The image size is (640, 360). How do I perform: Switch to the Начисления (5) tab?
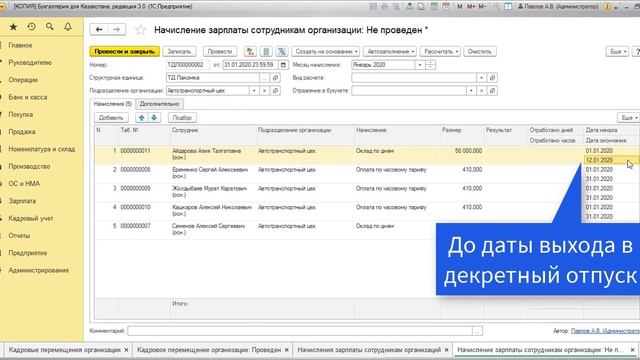pos(112,104)
